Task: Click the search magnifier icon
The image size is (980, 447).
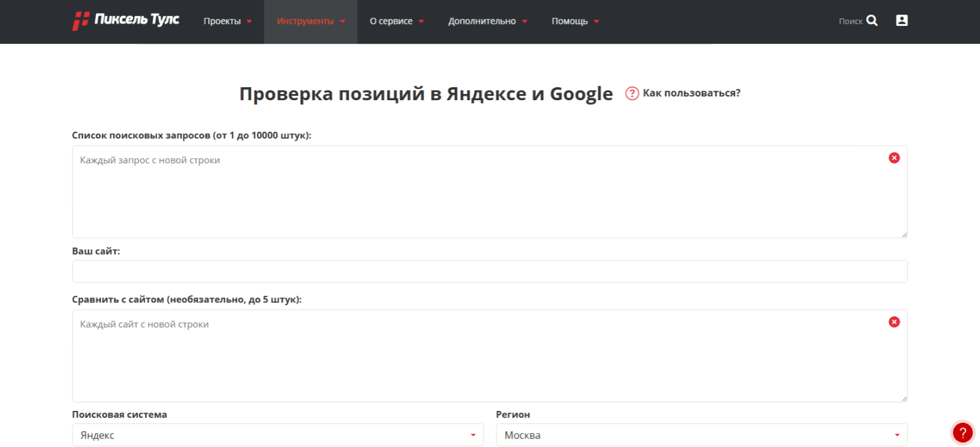Action: point(872,21)
